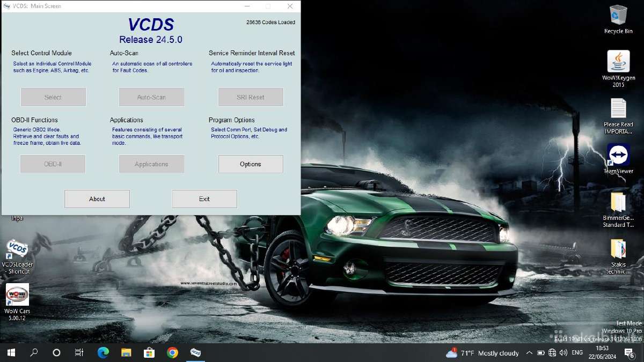Open network globe tray icon
This screenshot has width=644, height=362.
(552, 353)
